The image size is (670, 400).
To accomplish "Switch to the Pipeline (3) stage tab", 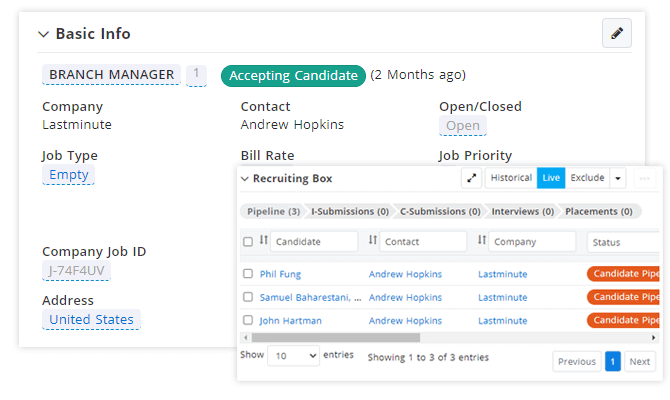I will [273, 212].
